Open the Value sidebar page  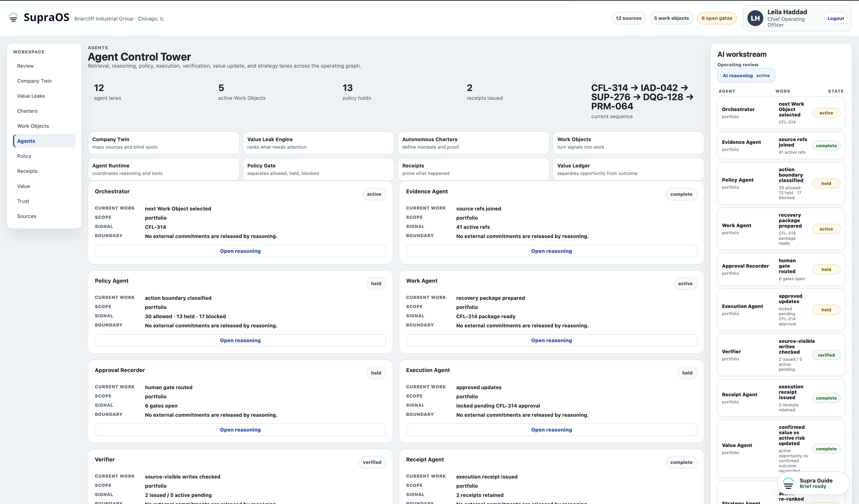(44, 186)
